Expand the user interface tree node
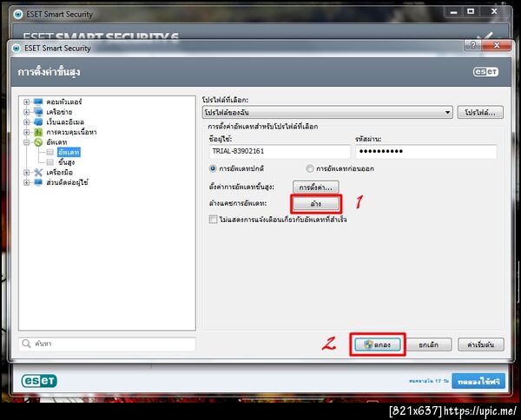The image size is (521, 420). click(27, 182)
